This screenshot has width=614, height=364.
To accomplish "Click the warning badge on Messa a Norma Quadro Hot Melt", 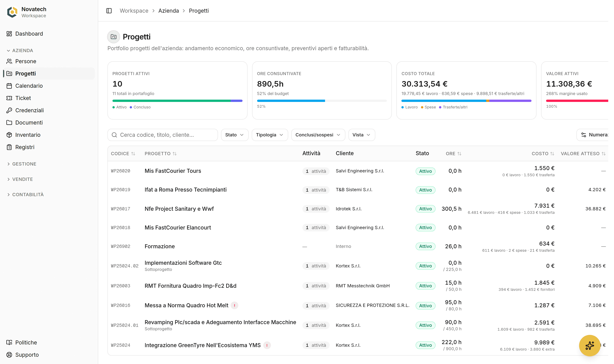I will pos(234,305).
